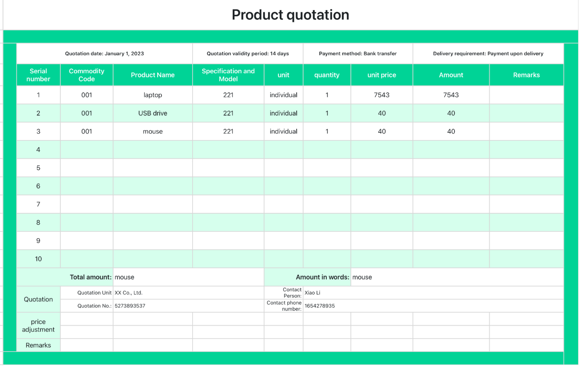581x392 pixels.
Task: Click the 'unit' column header
Action: click(283, 75)
